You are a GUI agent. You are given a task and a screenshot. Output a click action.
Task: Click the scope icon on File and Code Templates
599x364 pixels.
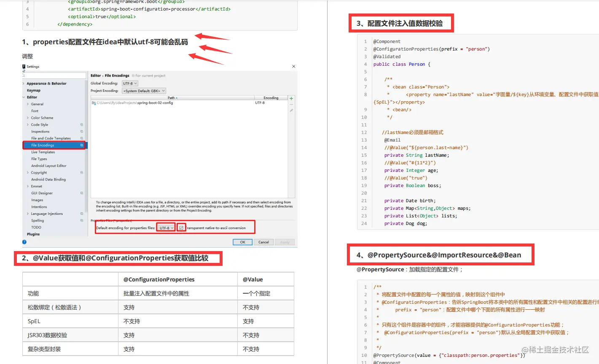click(x=82, y=138)
